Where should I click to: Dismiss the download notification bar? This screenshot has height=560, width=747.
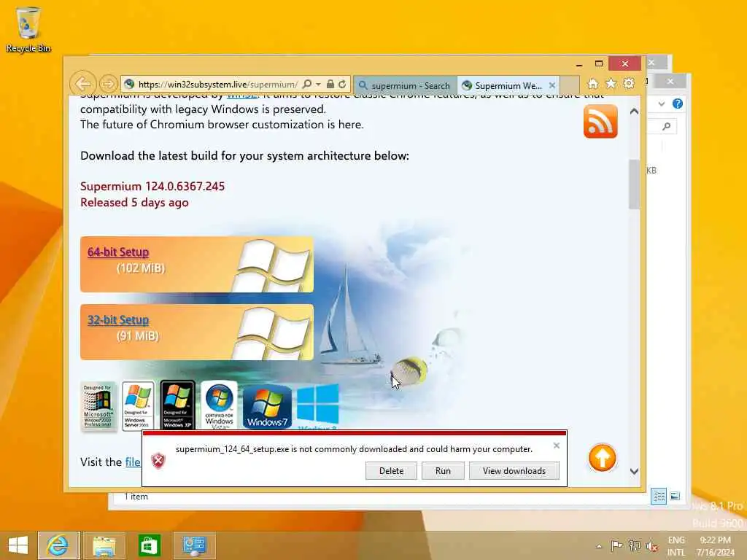point(557,446)
